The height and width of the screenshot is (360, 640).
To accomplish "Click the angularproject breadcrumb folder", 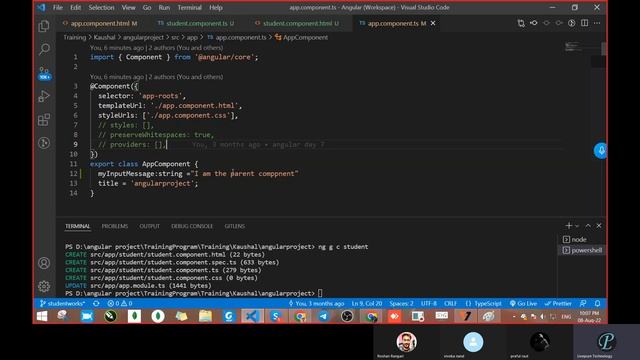I will (143, 37).
